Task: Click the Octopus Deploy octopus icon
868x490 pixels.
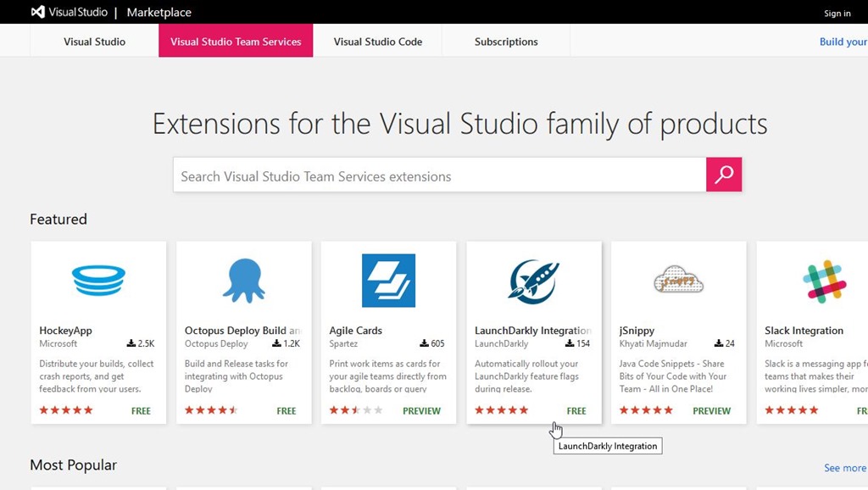Action: click(243, 280)
